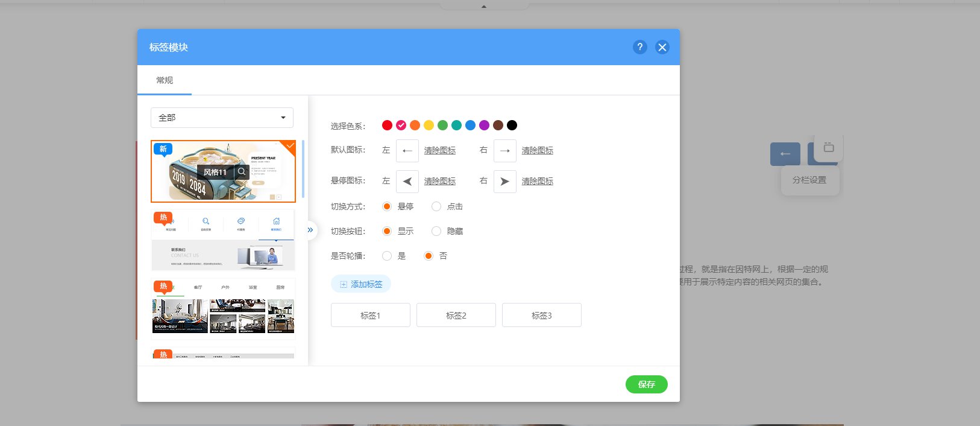Click the magnifier icon on 风格11 thumbnail

point(241,171)
